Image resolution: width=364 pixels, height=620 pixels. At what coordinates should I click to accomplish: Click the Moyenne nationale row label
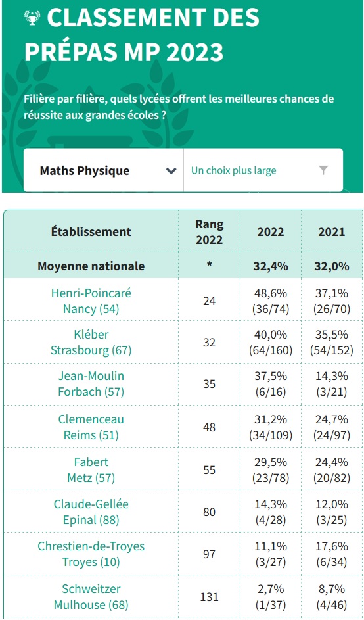click(91, 266)
